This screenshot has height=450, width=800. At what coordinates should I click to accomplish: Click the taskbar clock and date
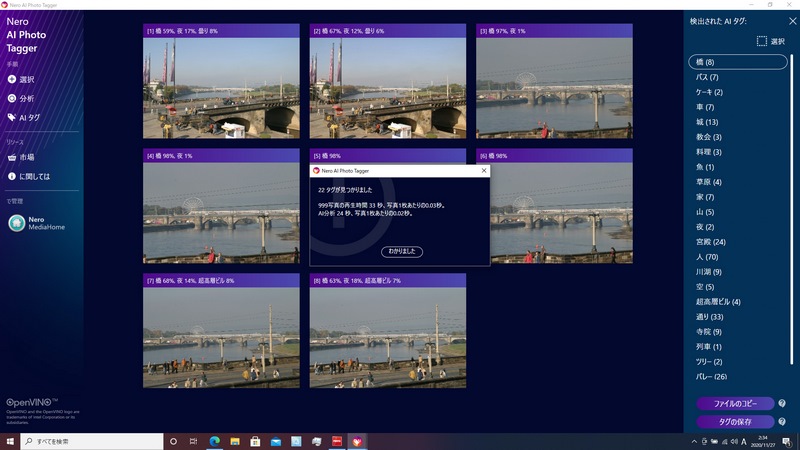pos(763,441)
